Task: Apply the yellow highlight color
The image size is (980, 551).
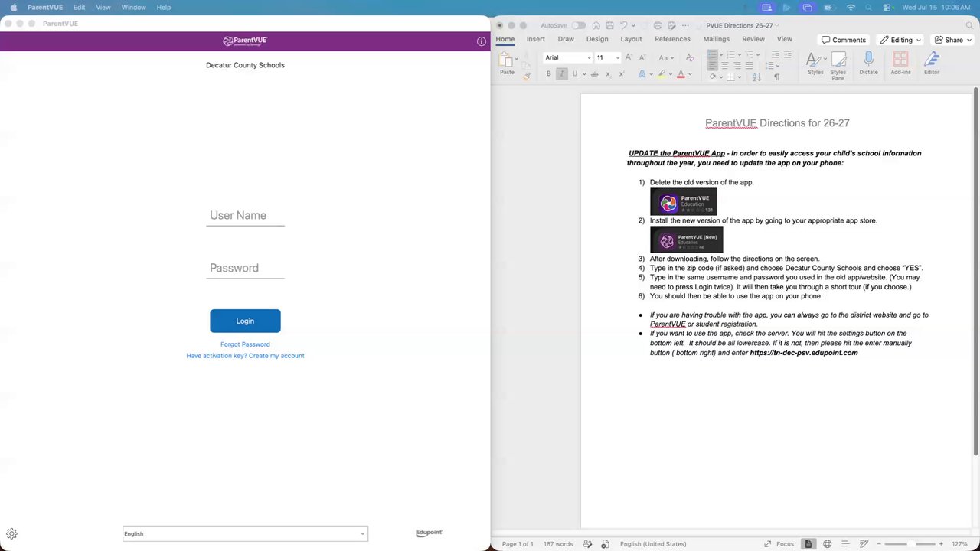Action: pyautogui.click(x=661, y=75)
